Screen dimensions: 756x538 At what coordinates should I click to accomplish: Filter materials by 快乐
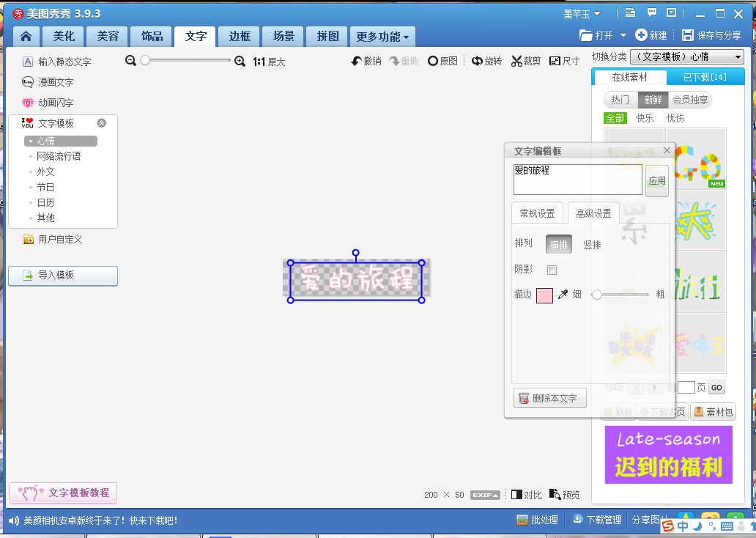645,118
